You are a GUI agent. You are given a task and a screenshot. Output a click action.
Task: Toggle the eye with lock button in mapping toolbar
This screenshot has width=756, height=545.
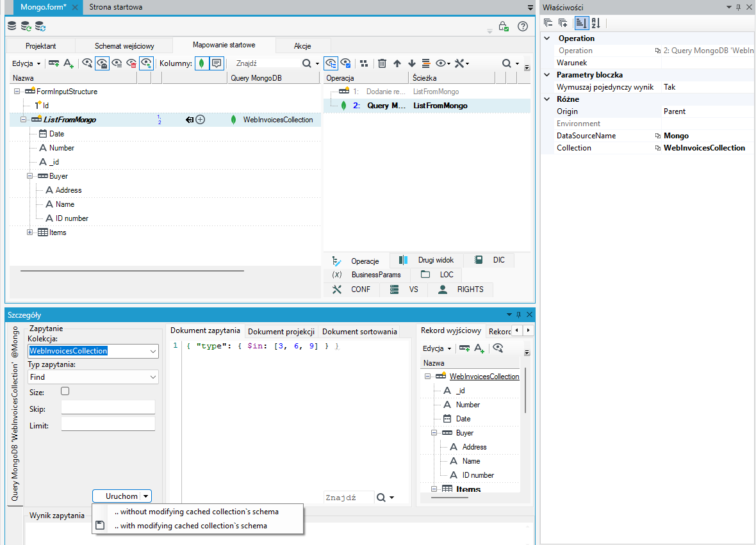point(102,63)
